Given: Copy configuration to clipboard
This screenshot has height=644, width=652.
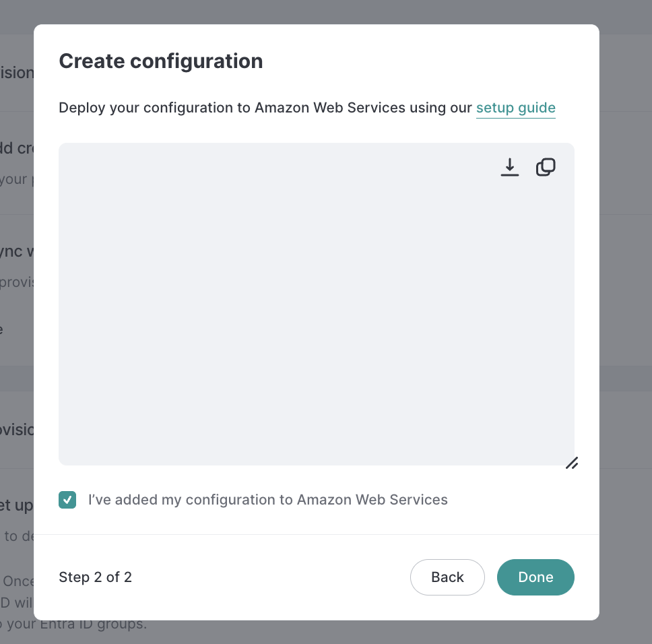Looking at the screenshot, I should point(546,167).
